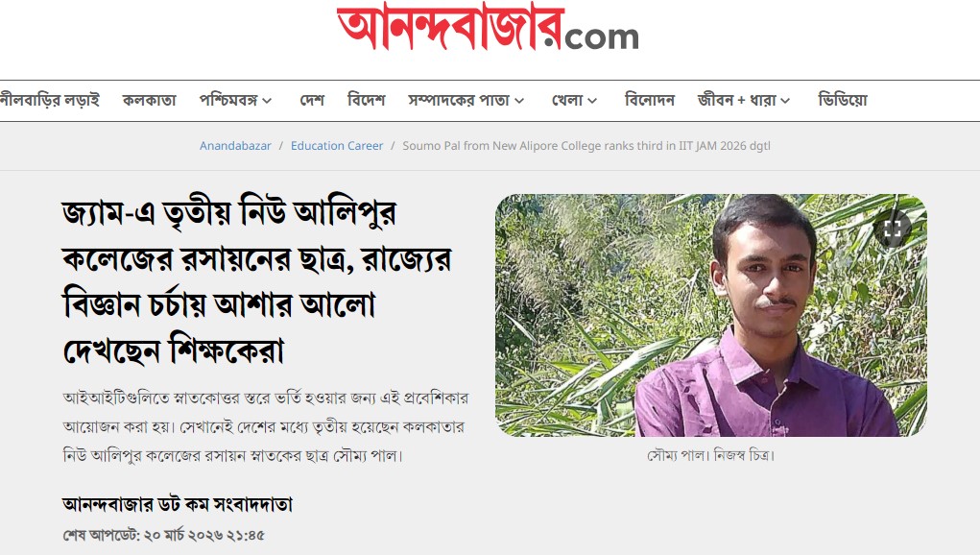Open the fullscreen image expand icon
The width and height of the screenshot is (980, 555).
[892, 229]
